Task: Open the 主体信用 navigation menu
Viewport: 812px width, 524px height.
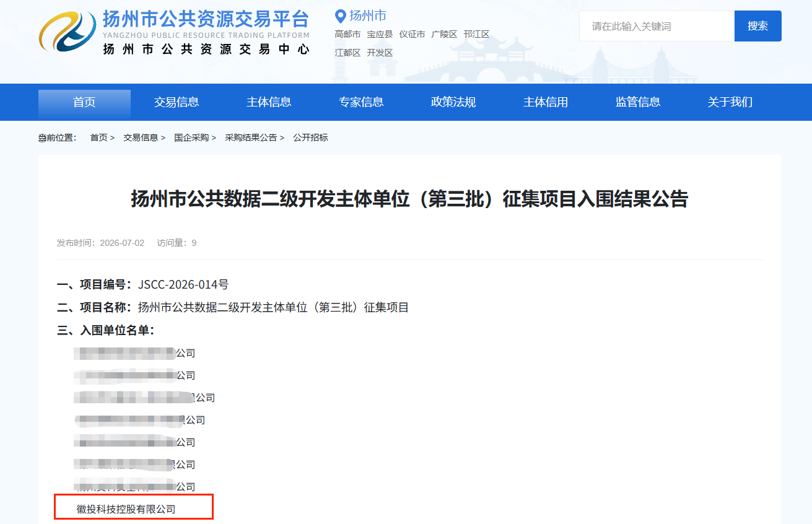Action: click(x=546, y=102)
